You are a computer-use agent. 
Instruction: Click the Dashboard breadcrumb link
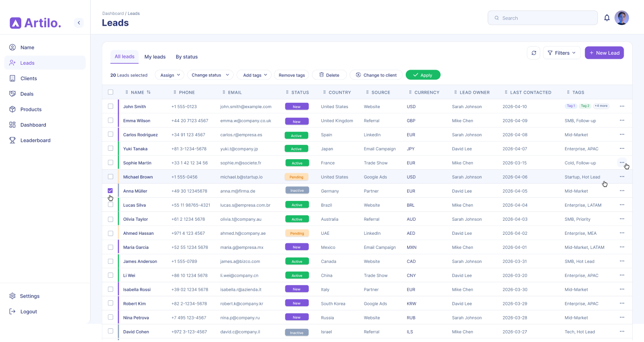[113, 14]
